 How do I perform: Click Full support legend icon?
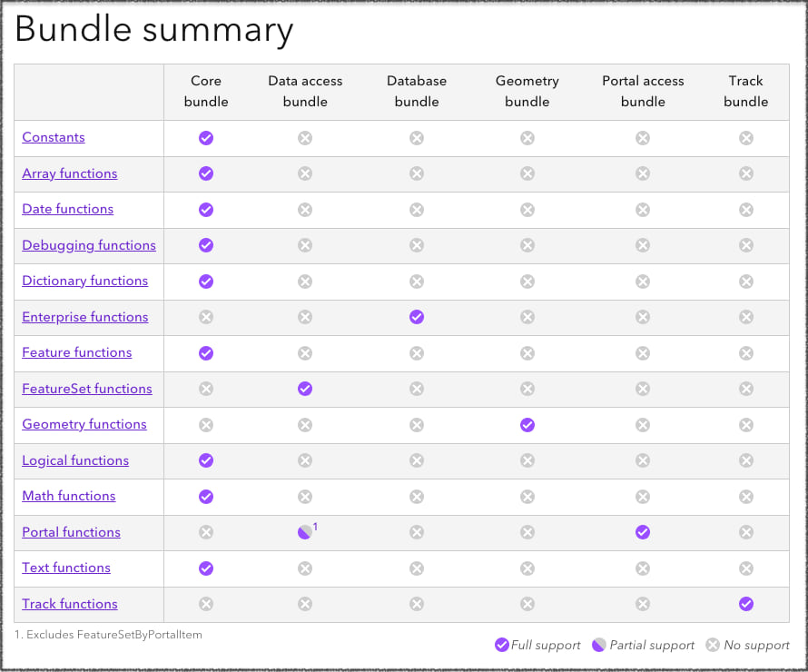coord(502,646)
